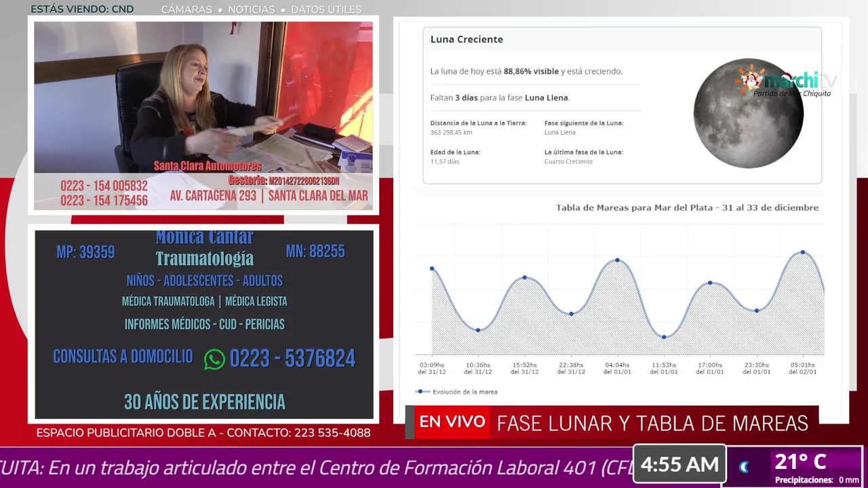
Task: Click the Faltan 3 días text line
Action: click(500, 98)
